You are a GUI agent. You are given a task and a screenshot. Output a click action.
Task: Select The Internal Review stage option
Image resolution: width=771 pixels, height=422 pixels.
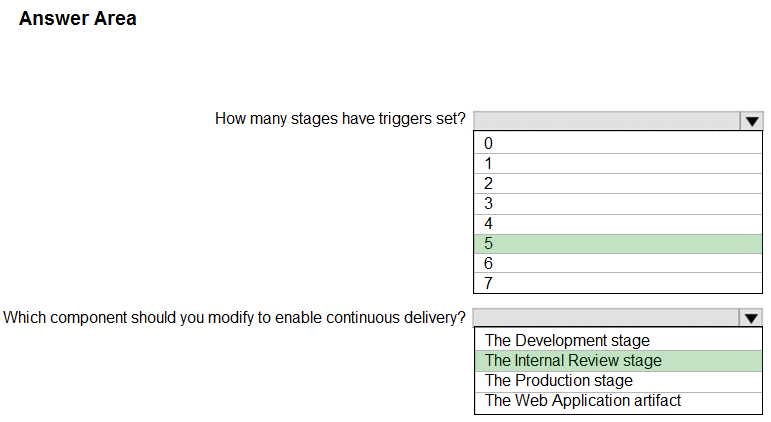pos(618,361)
